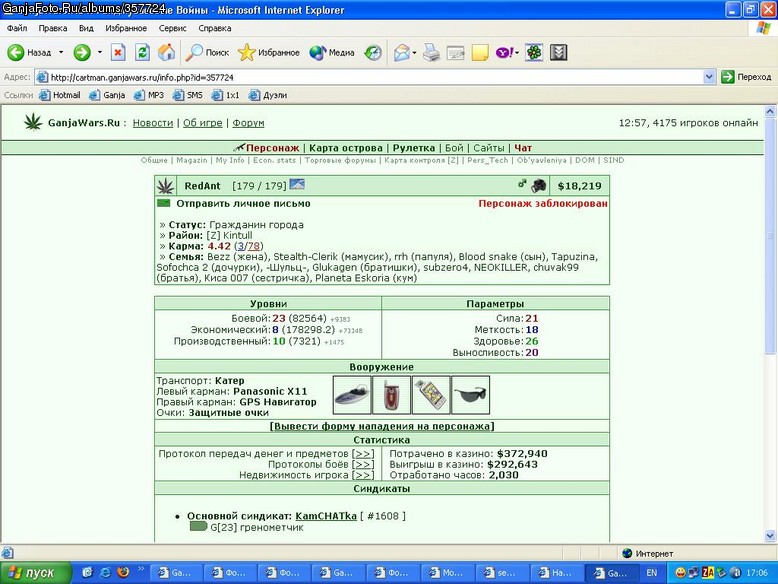778x584 pixels.
Task: Open the Сервис menu
Action: pos(172,28)
